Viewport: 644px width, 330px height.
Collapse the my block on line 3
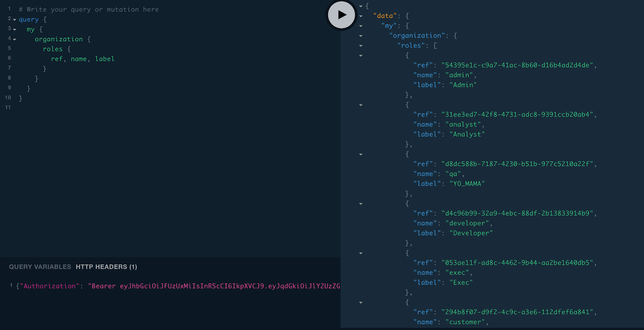[14, 30]
